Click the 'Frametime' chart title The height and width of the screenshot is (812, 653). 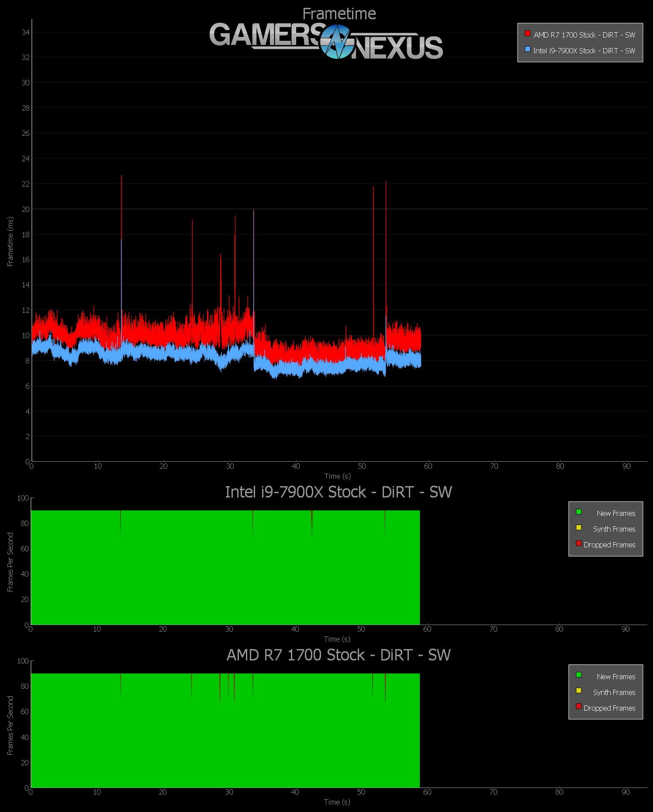coord(339,14)
